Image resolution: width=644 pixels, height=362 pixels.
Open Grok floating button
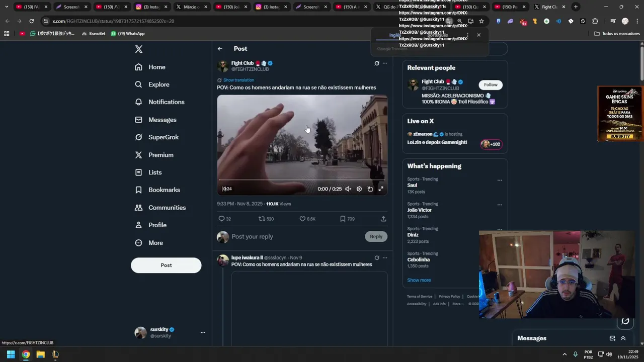[625, 321]
